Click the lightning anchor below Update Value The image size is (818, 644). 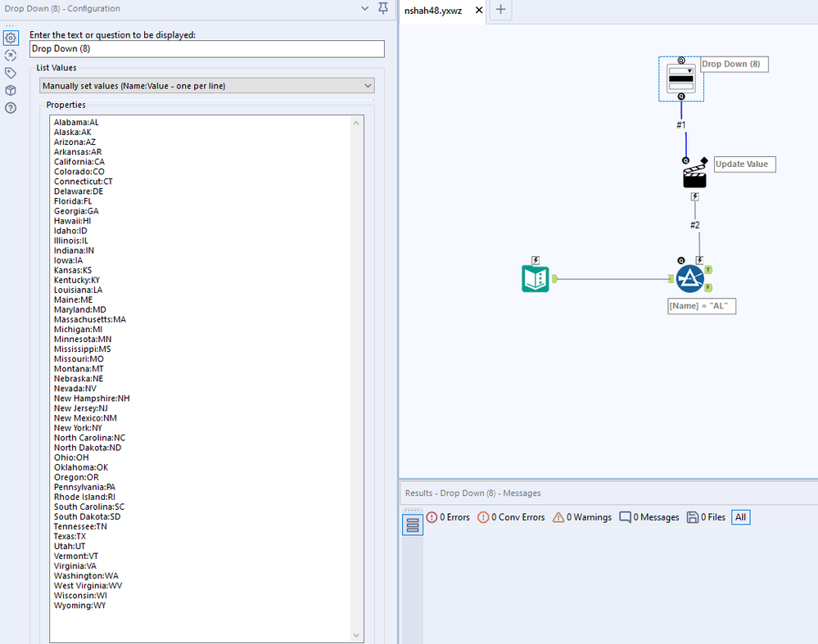pyautogui.click(x=695, y=196)
